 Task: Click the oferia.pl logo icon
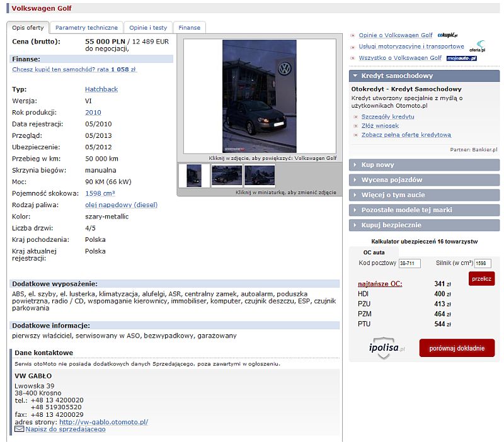(x=478, y=46)
